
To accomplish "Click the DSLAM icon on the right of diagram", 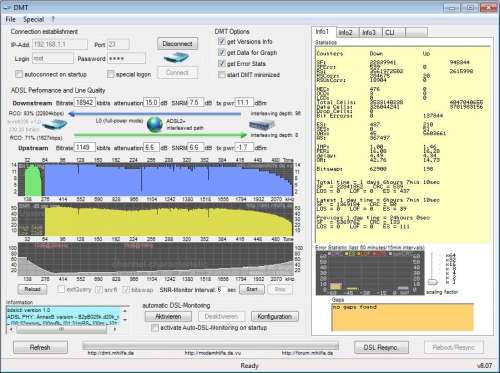I will click(262, 125).
